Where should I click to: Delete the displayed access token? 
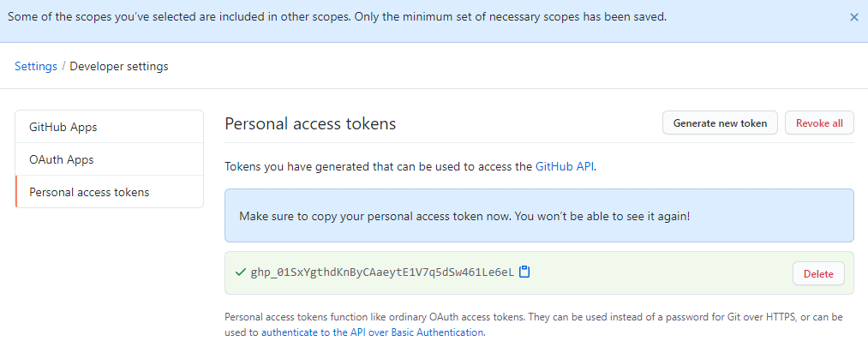(x=818, y=273)
